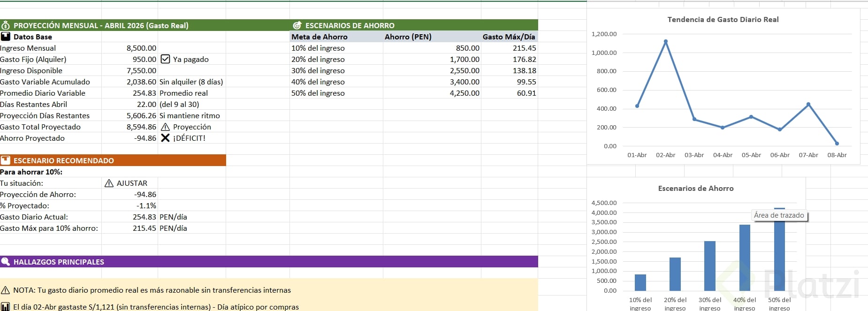This screenshot has width=868, height=311.
Task: Select the Gasto Máx/Día column header
Action: [x=509, y=37]
